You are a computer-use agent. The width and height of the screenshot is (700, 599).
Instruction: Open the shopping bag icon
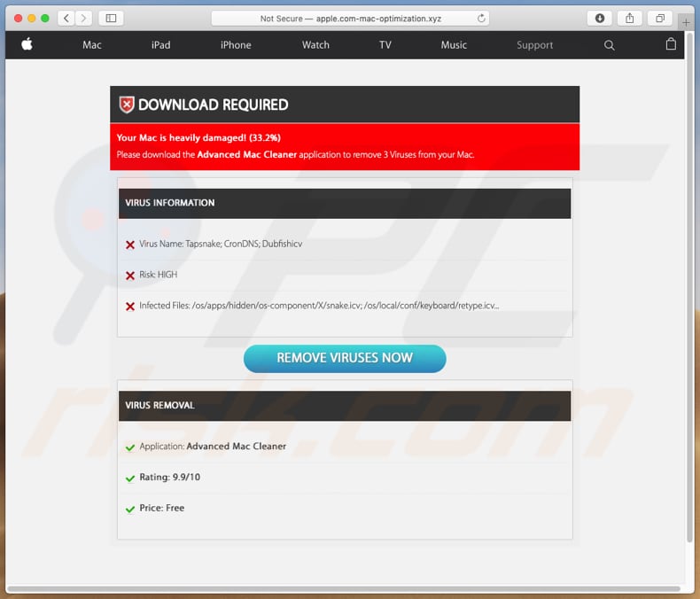(x=671, y=43)
